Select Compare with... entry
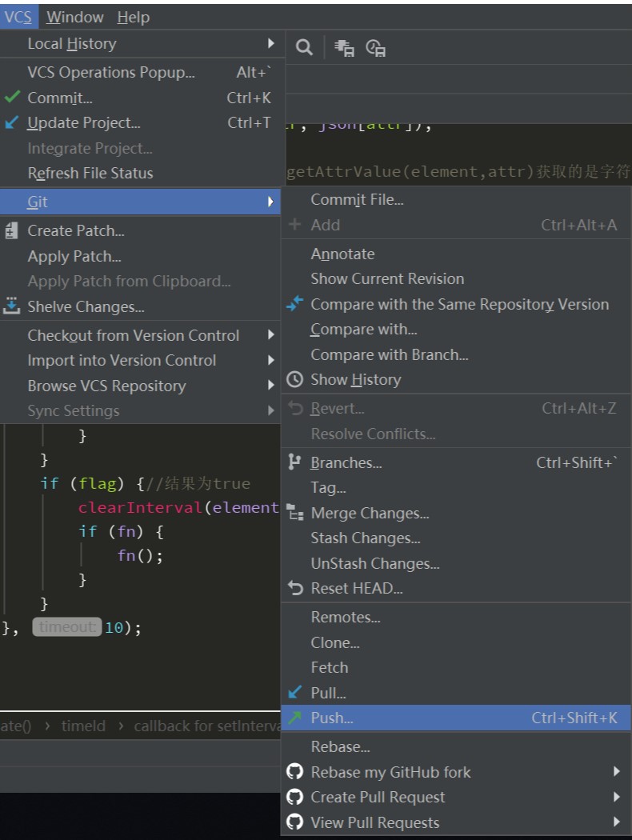 [x=456, y=329]
